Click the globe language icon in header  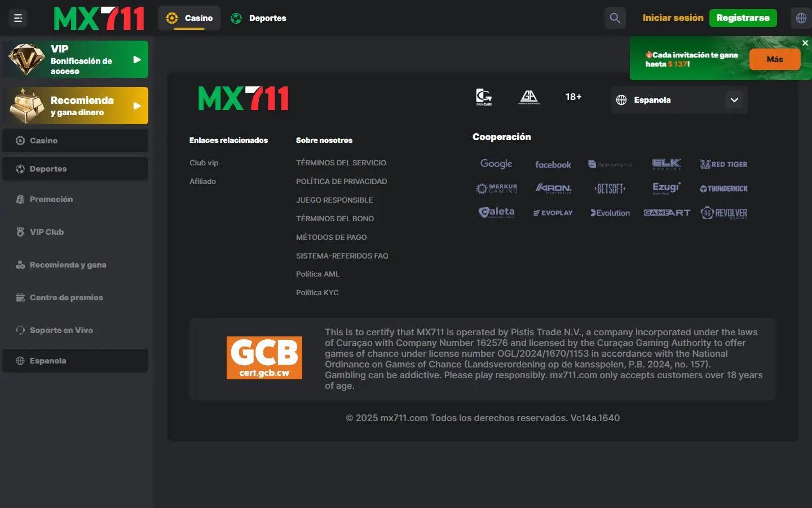point(801,18)
